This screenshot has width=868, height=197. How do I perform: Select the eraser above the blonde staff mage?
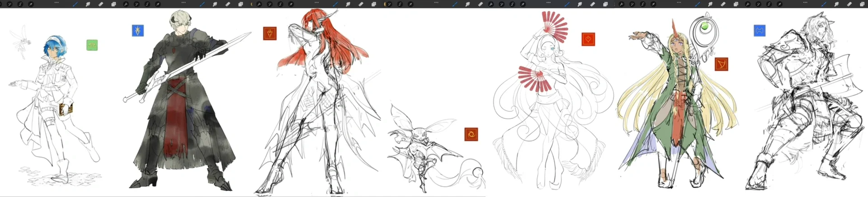click(x=723, y=4)
